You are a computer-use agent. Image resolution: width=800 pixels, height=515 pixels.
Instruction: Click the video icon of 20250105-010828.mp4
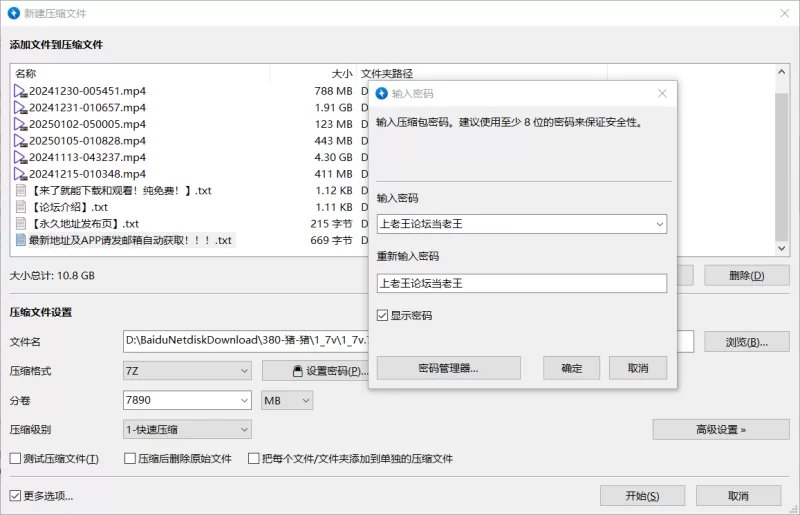pyautogui.click(x=20, y=141)
